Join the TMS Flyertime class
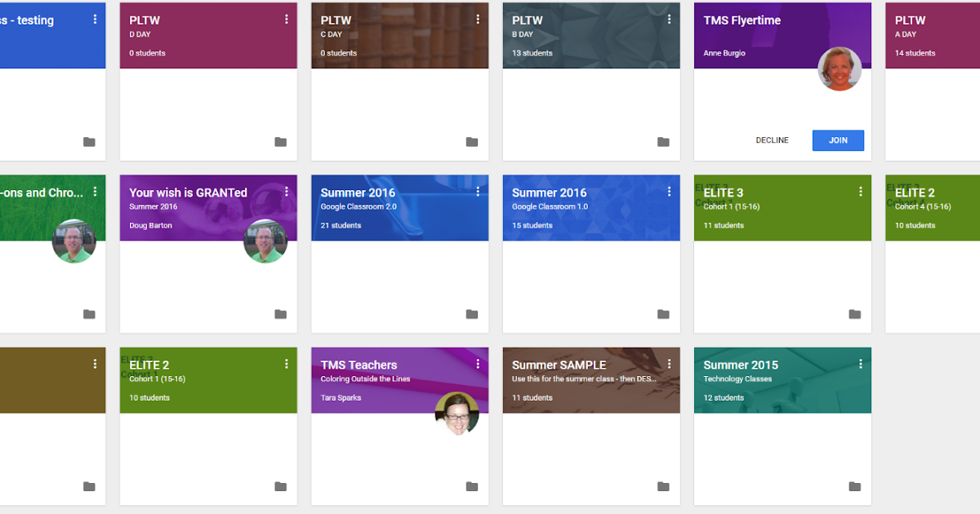This screenshot has height=514, width=980. 838,140
